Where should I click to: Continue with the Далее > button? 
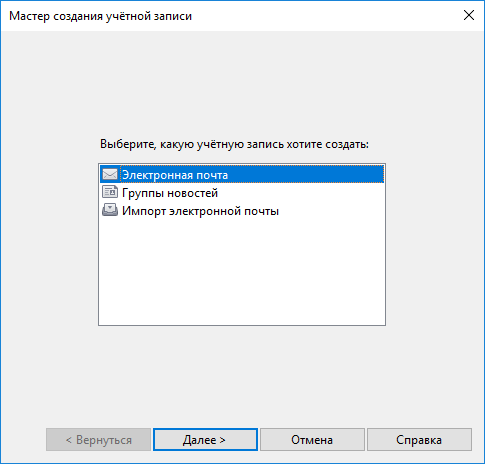tap(205, 440)
